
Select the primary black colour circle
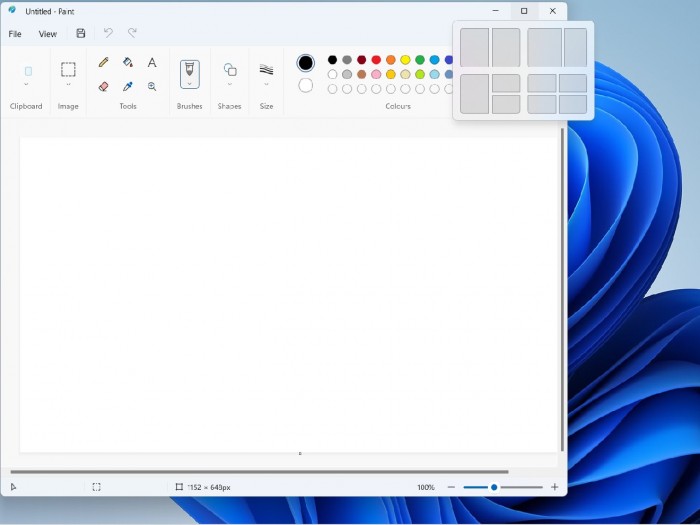306,63
